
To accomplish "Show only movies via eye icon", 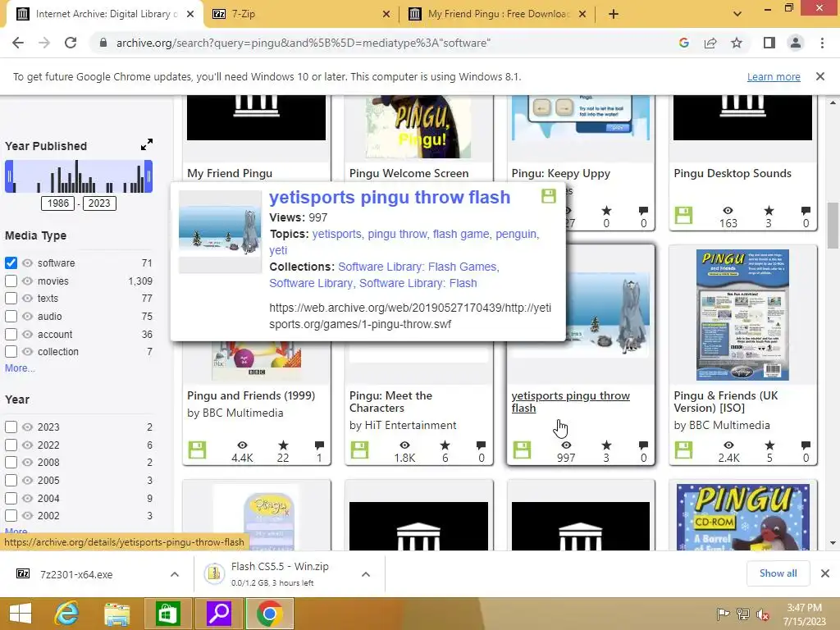I will click(27, 281).
